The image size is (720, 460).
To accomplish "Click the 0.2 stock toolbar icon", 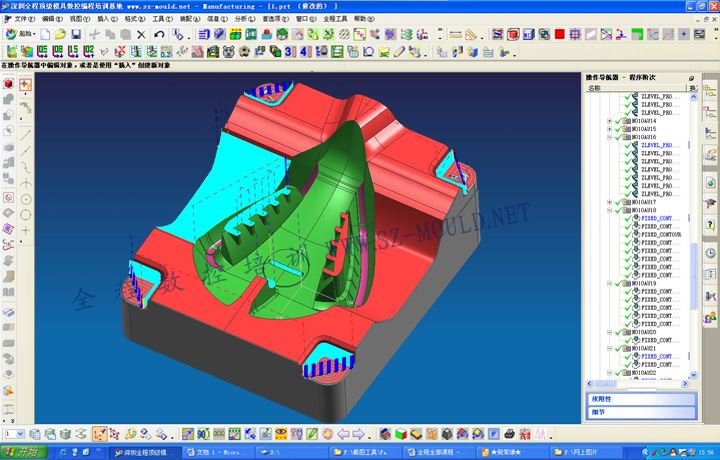I will coord(166,51).
